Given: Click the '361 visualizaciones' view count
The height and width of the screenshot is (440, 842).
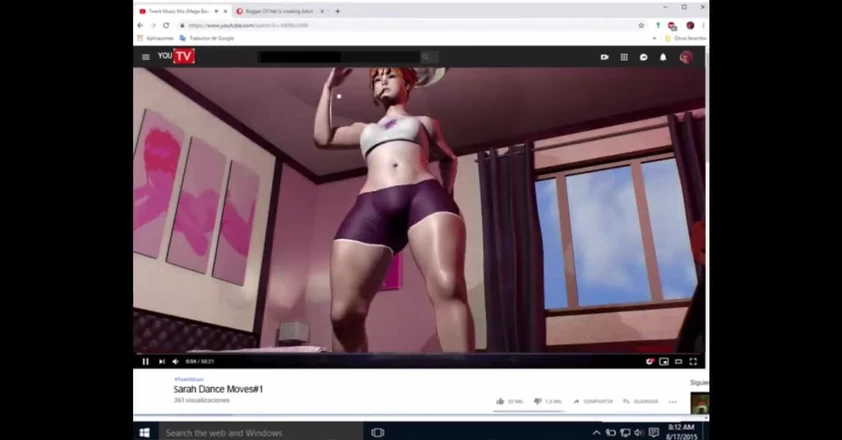Looking at the screenshot, I should click(201, 400).
